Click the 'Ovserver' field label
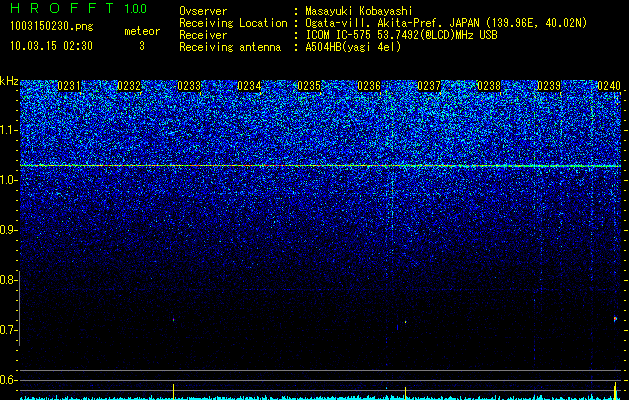Screen dimensions: 629x400 coord(203,11)
